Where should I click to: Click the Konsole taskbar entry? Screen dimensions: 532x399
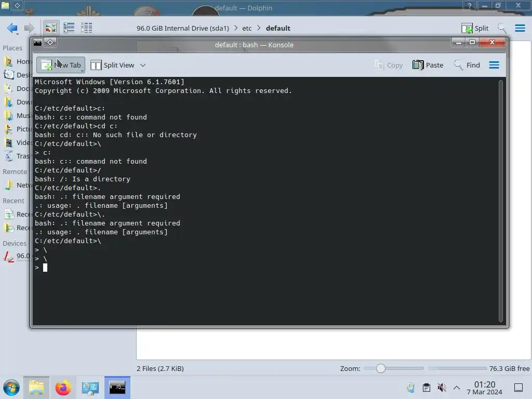coord(117,388)
